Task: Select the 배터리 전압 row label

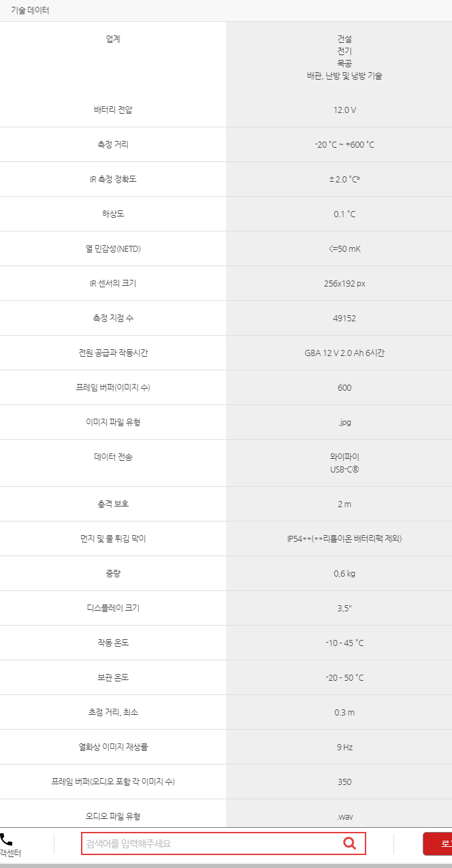Action: click(113, 110)
